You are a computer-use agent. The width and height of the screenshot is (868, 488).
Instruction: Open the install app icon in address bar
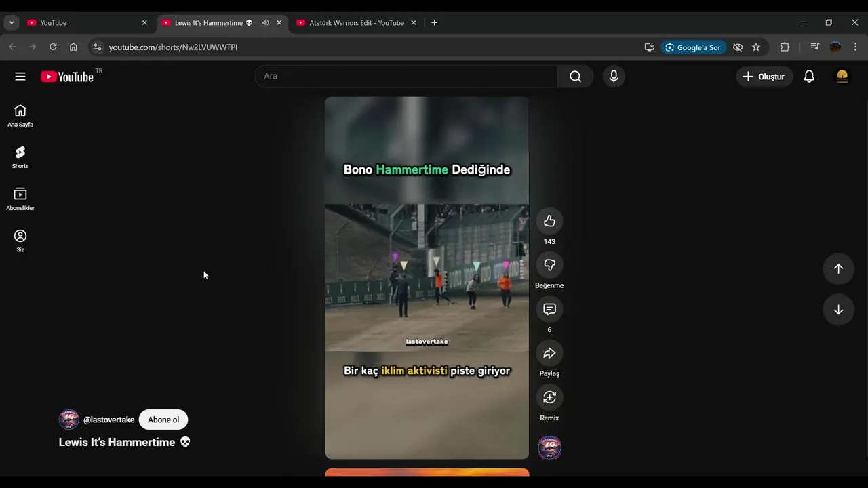[649, 47]
